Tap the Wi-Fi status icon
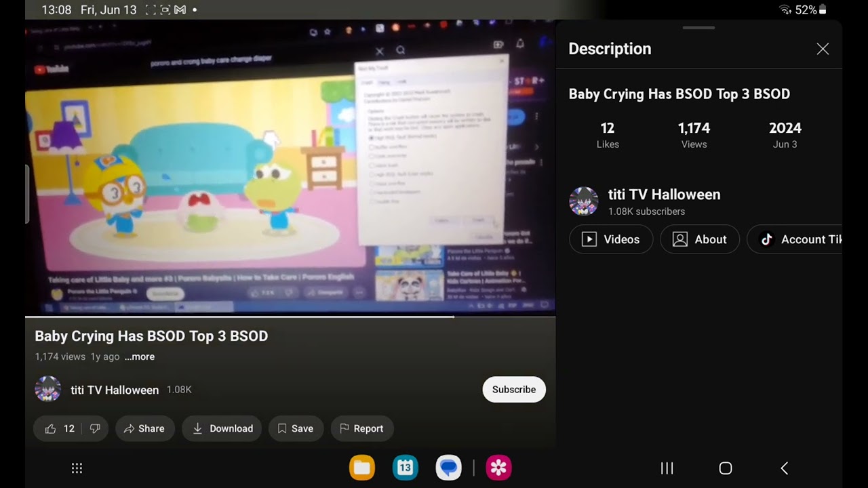 point(785,10)
